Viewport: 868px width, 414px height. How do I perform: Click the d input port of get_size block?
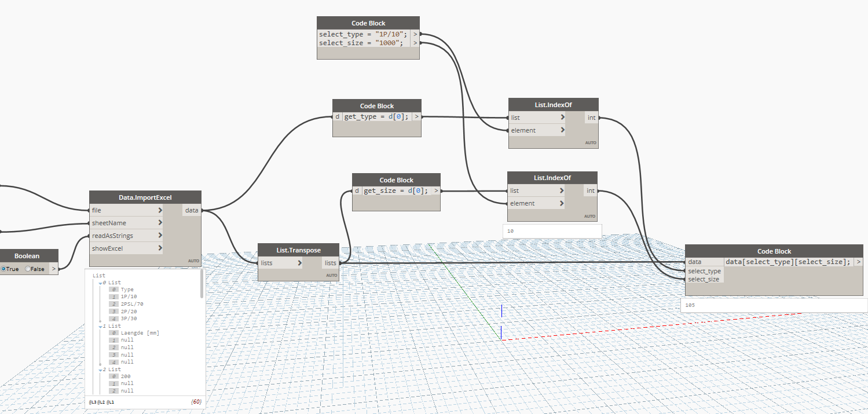[357, 190]
